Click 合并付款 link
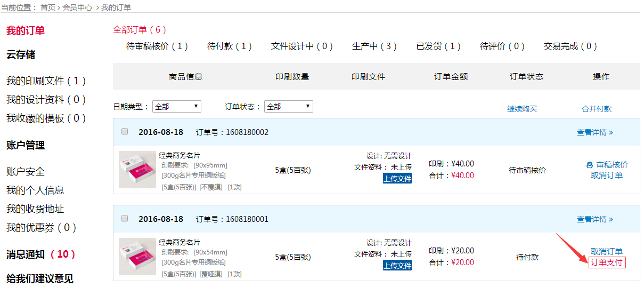This screenshot has width=644, height=287. (597, 109)
